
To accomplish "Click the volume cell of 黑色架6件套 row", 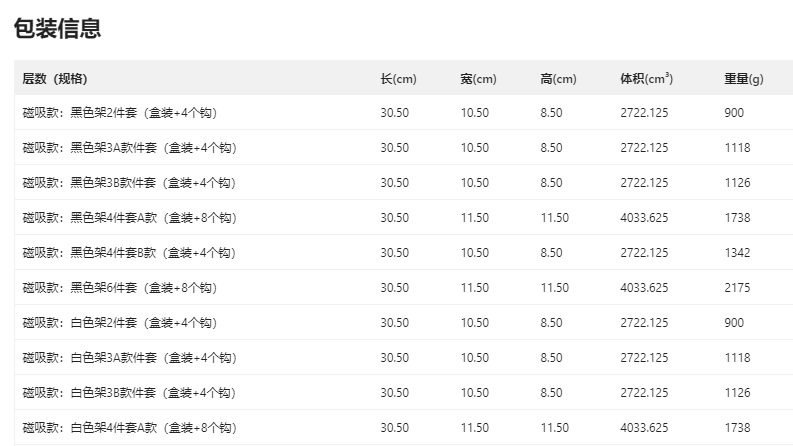I will (644, 288).
